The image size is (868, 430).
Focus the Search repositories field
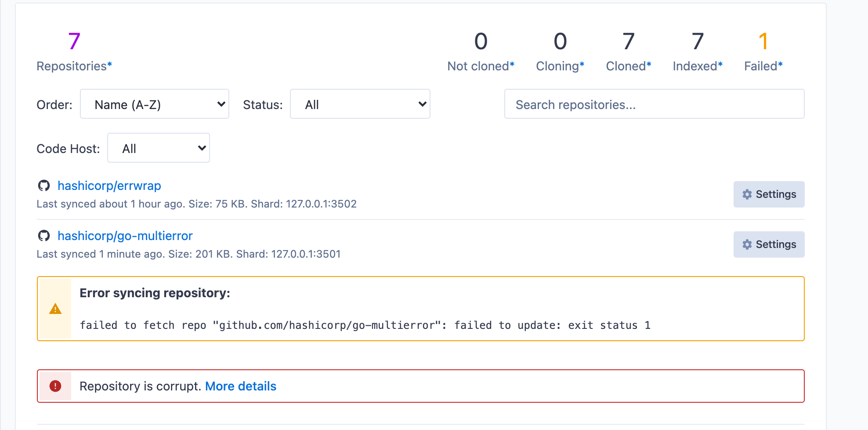pyautogui.click(x=654, y=104)
